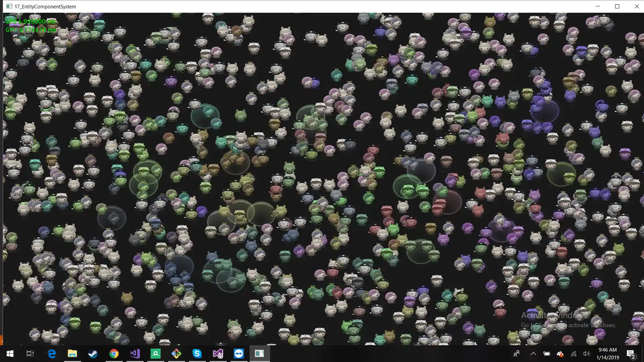This screenshot has width=644, height=362.
Task: Check battery status in the system tray
Action: [547, 353]
